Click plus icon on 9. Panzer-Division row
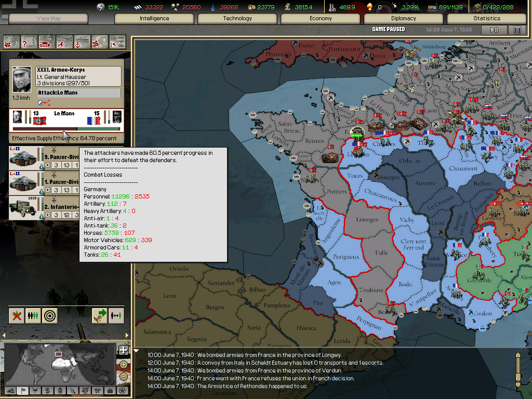This screenshot has height=399, width=532. [47, 165]
